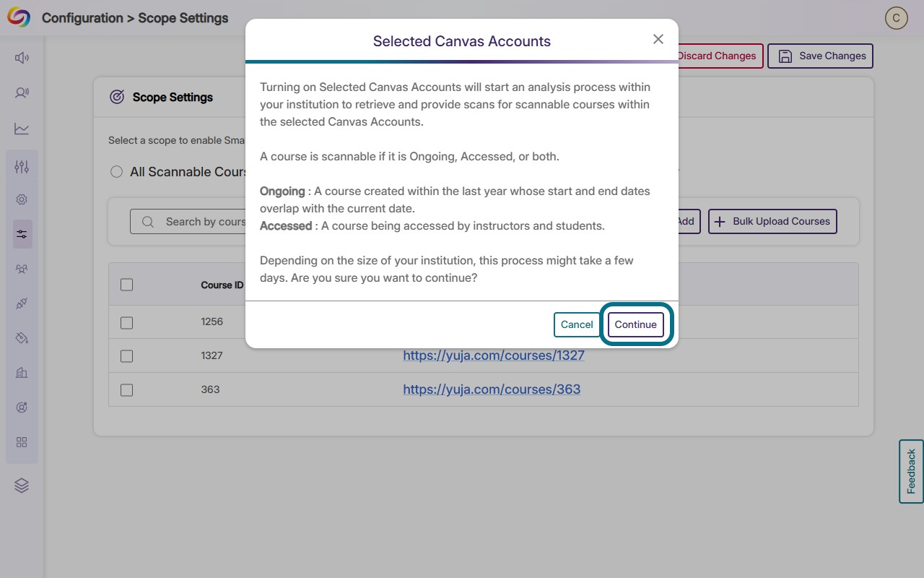Open the configuration sliders sidebar icon
Viewport: 924px width, 578px height.
tap(22, 167)
